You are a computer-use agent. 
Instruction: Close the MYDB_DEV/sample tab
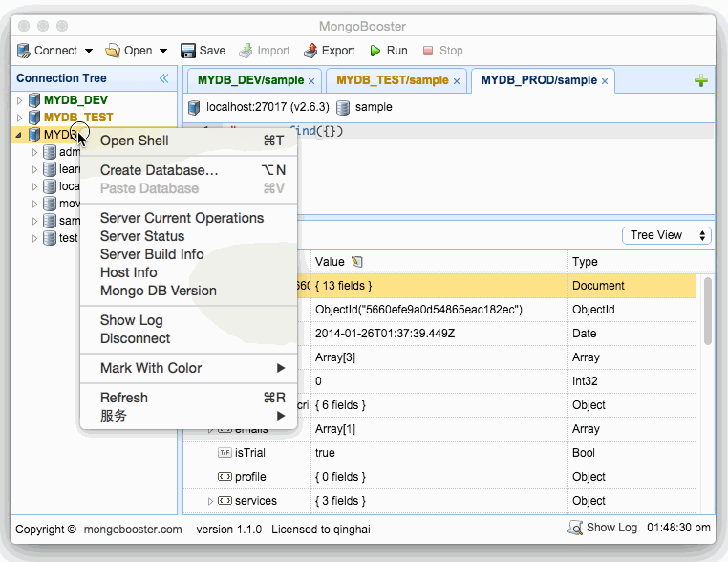[x=311, y=81]
